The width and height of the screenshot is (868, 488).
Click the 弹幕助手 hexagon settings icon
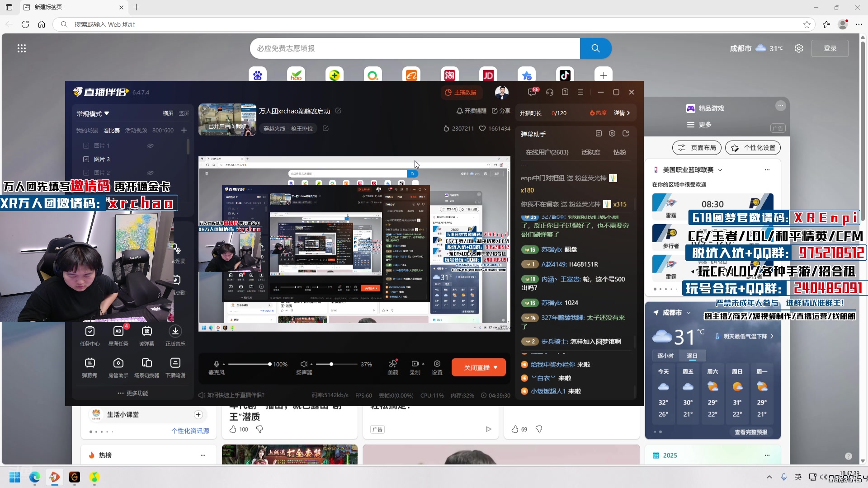[612, 133]
